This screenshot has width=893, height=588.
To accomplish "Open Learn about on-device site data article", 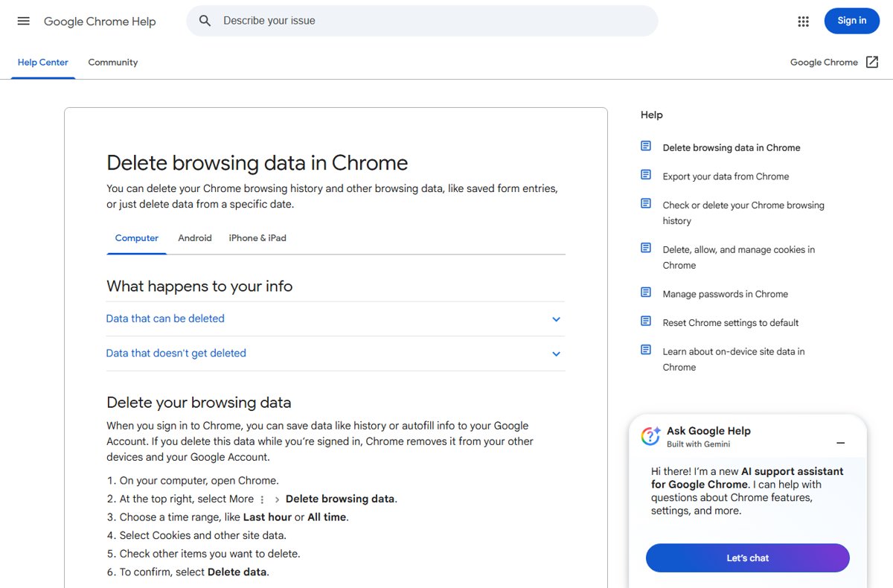I will pos(734,359).
